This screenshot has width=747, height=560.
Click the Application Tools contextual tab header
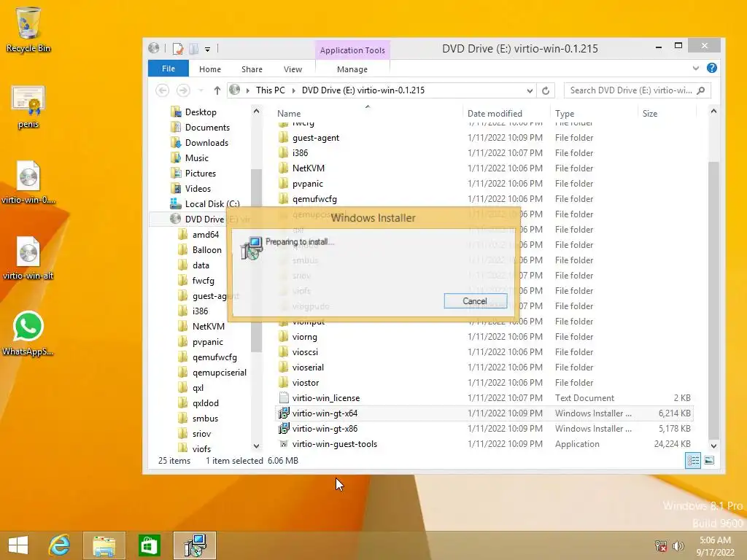[352, 50]
